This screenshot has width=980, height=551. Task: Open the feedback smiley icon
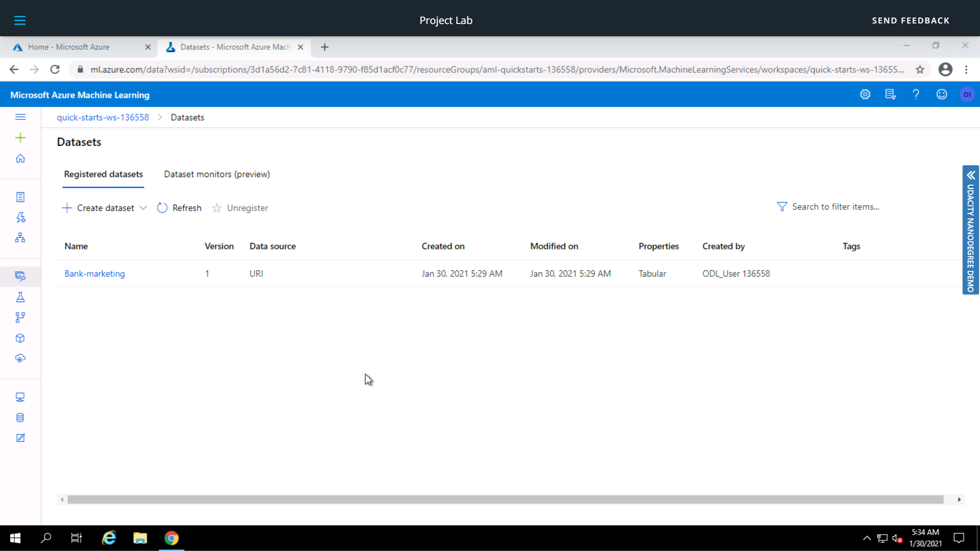pyautogui.click(x=941, y=94)
